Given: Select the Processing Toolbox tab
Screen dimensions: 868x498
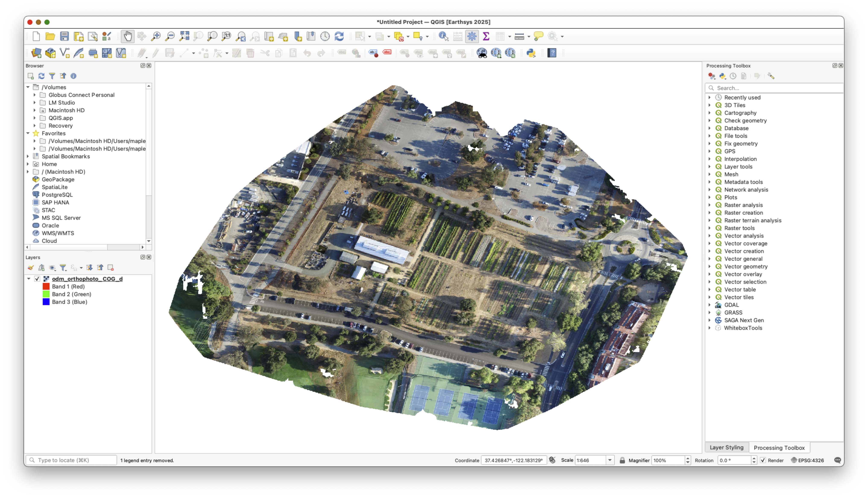Looking at the screenshot, I should click(779, 448).
